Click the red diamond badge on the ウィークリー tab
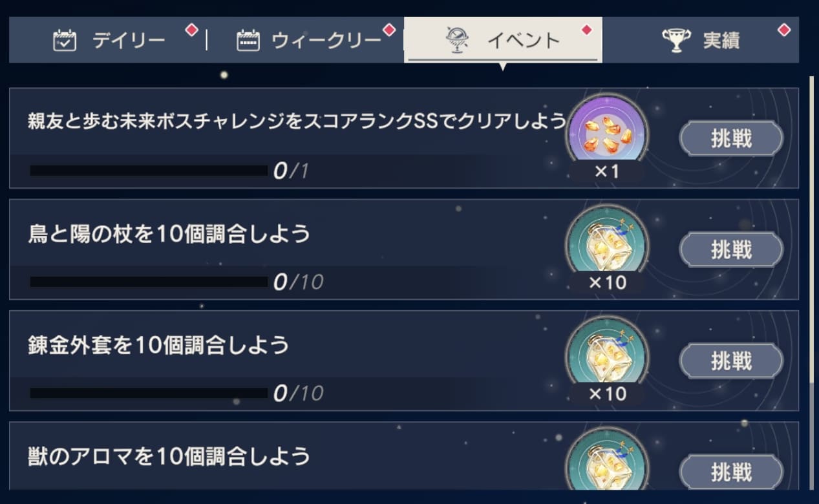819x504 pixels. point(388,29)
